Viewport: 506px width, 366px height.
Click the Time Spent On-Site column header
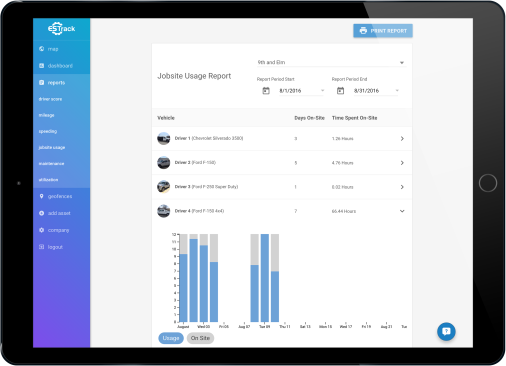pyautogui.click(x=354, y=118)
